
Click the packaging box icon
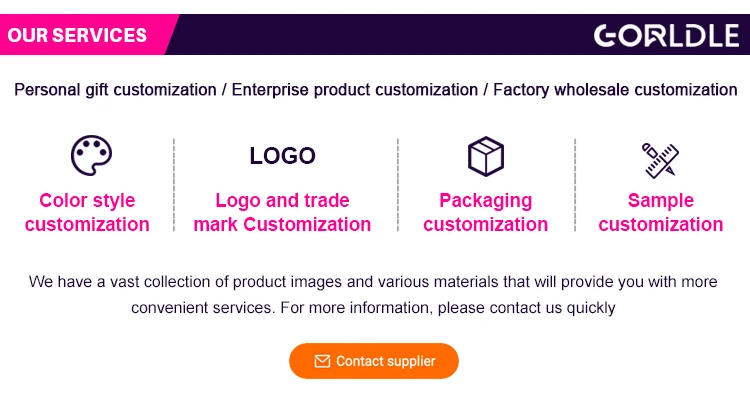click(x=485, y=156)
